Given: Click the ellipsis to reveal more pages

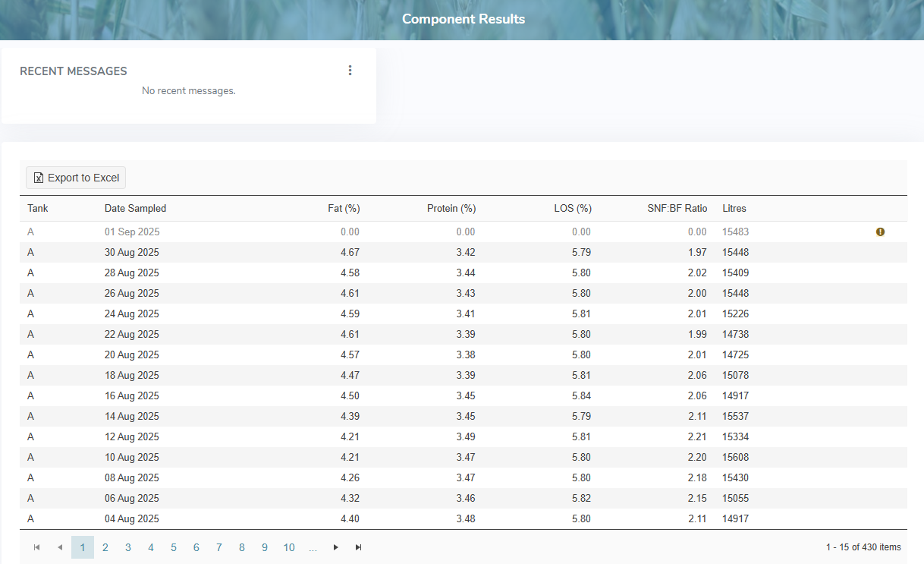Looking at the screenshot, I should click(313, 547).
